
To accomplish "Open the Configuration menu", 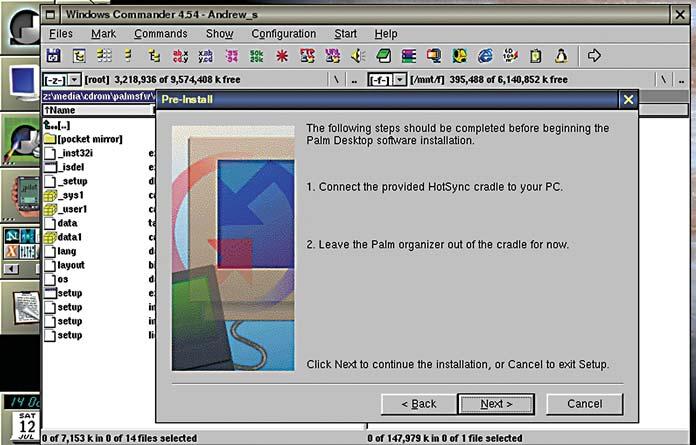I will [x=284, y=34].
